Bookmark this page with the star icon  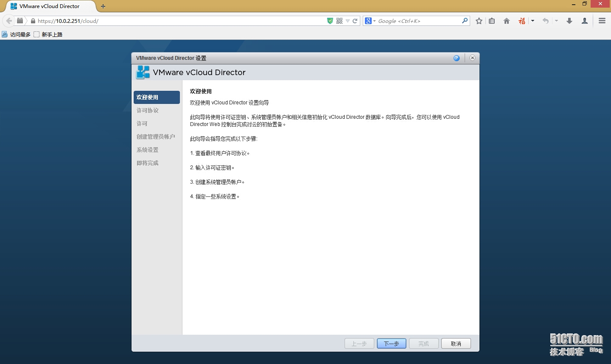[479, 21]
